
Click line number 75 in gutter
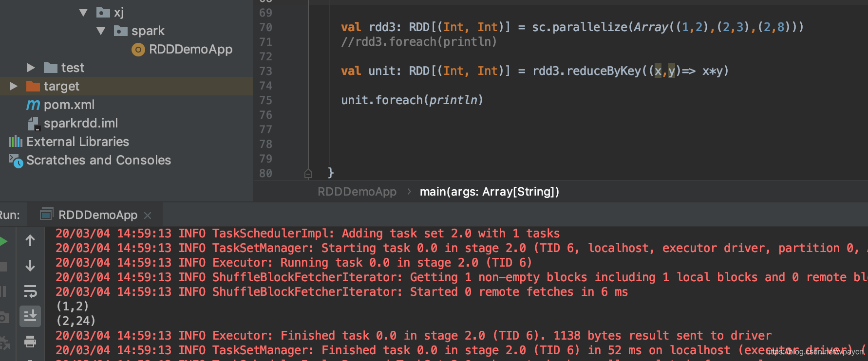[x=265, y=100]
